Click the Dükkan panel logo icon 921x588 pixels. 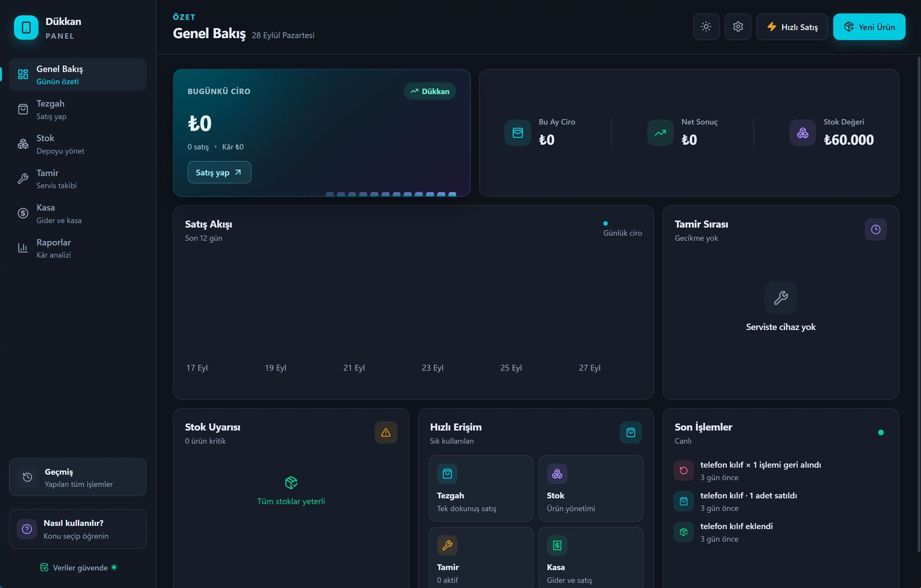pos(26,28)
